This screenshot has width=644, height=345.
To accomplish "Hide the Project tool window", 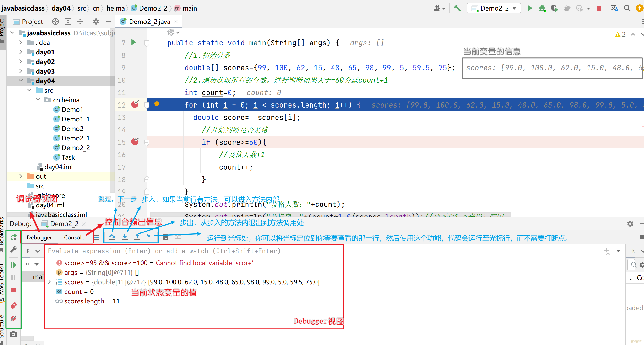I will tap(109, 22).
